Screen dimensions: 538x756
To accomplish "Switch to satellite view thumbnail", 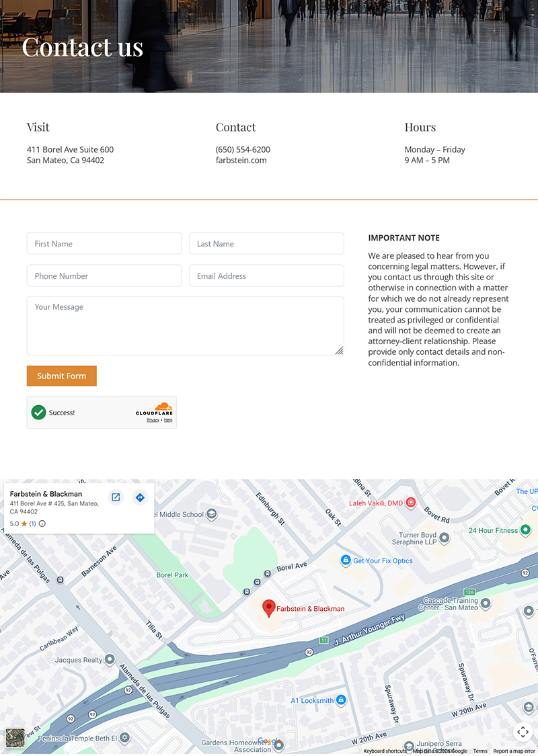I will [15, 738].
